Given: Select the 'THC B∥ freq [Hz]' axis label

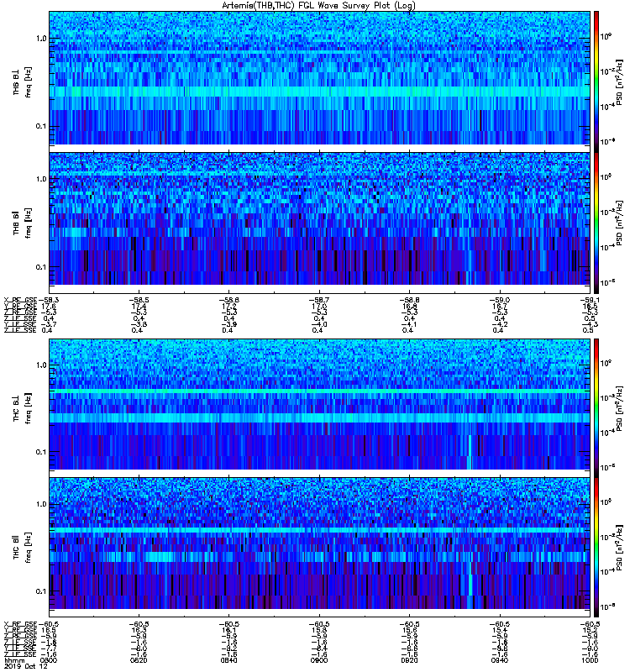Looking at the screenshot, I should 22,548.
